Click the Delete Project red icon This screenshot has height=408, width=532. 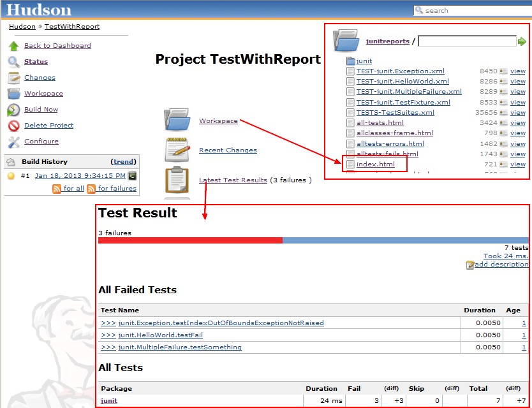13,125
